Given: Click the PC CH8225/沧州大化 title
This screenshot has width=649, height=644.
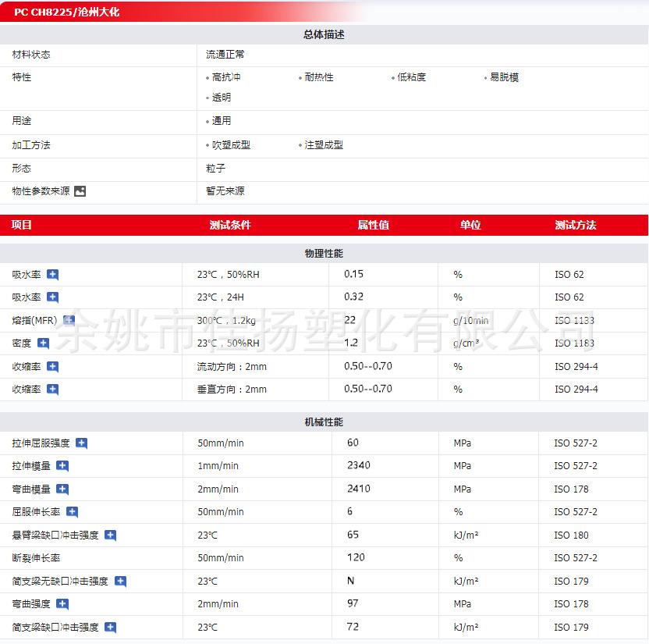Looking at the screenshot, I should click(67, 12).
